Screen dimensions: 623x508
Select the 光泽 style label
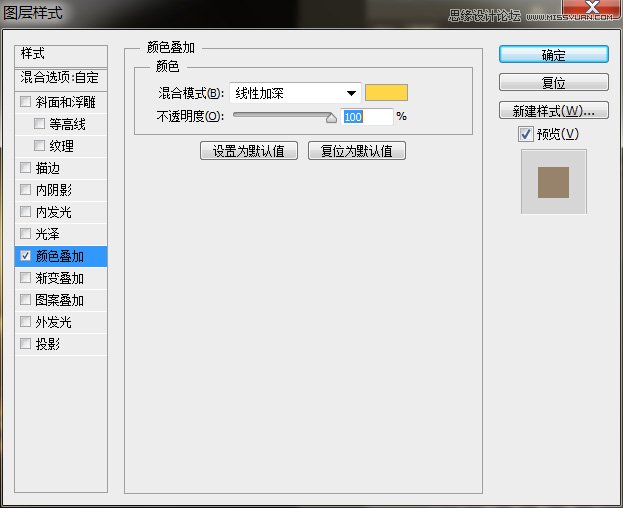tap(48, 234)
